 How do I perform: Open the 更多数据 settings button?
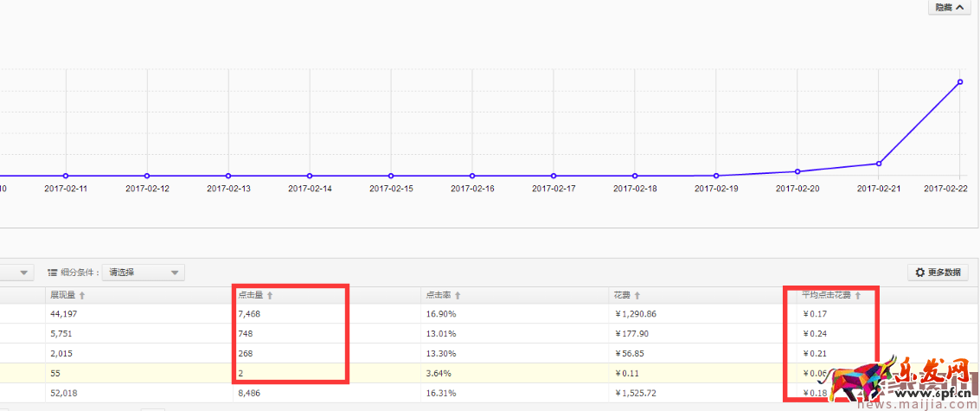(938, 273)
